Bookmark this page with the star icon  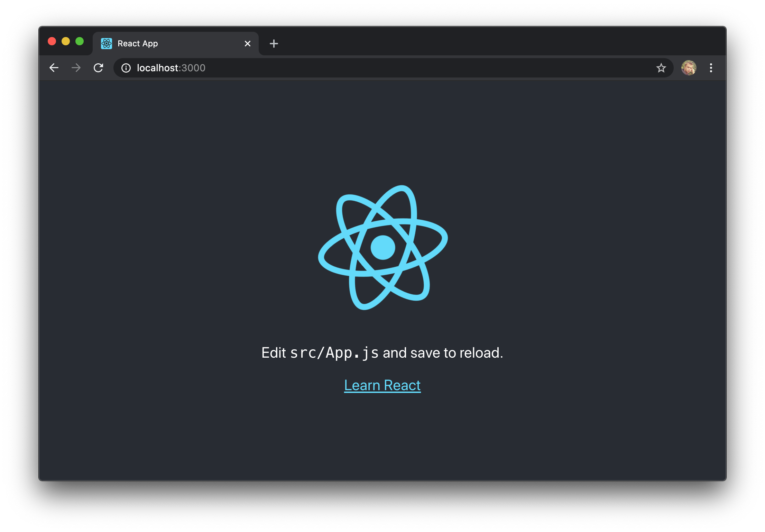point(661,68)
